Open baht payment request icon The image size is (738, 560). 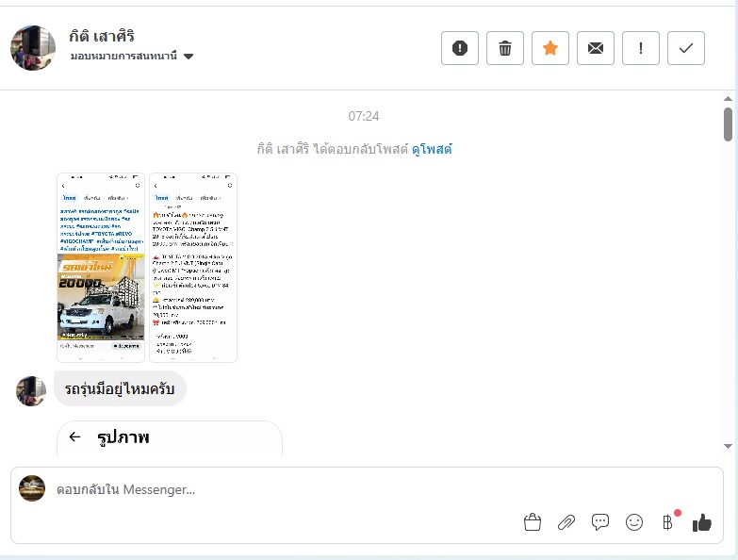[668, 522]
